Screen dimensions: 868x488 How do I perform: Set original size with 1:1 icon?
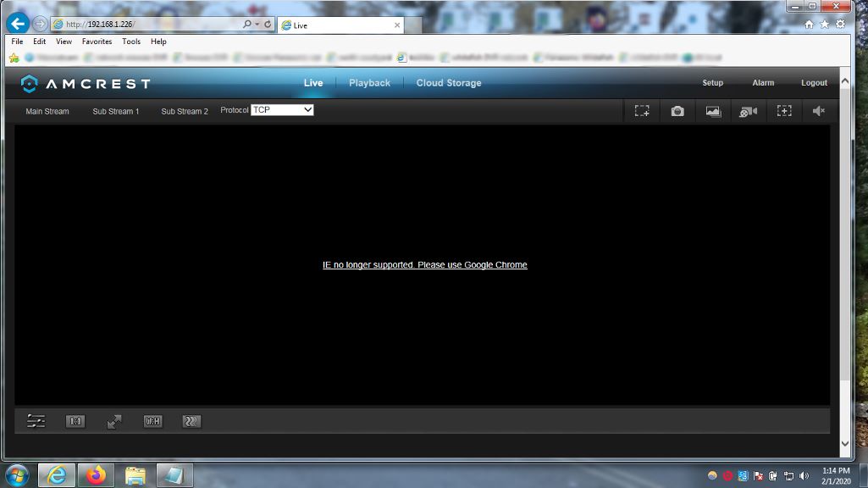(75, 422)
